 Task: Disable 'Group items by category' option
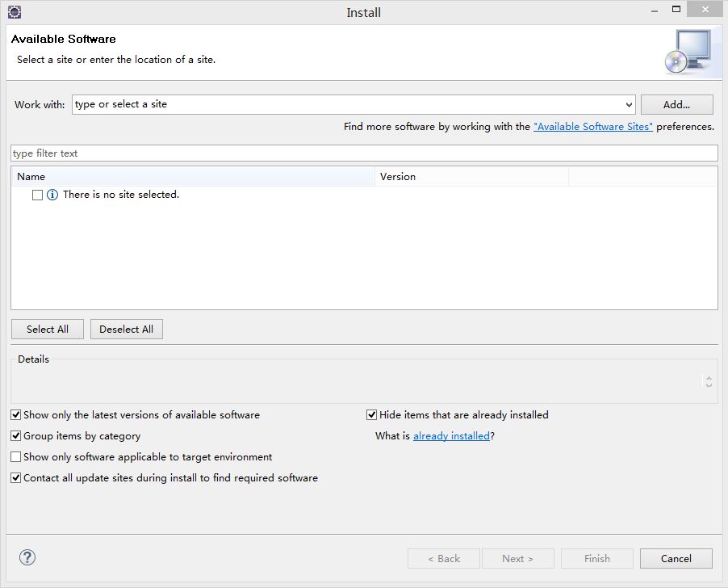pos(16,436)
